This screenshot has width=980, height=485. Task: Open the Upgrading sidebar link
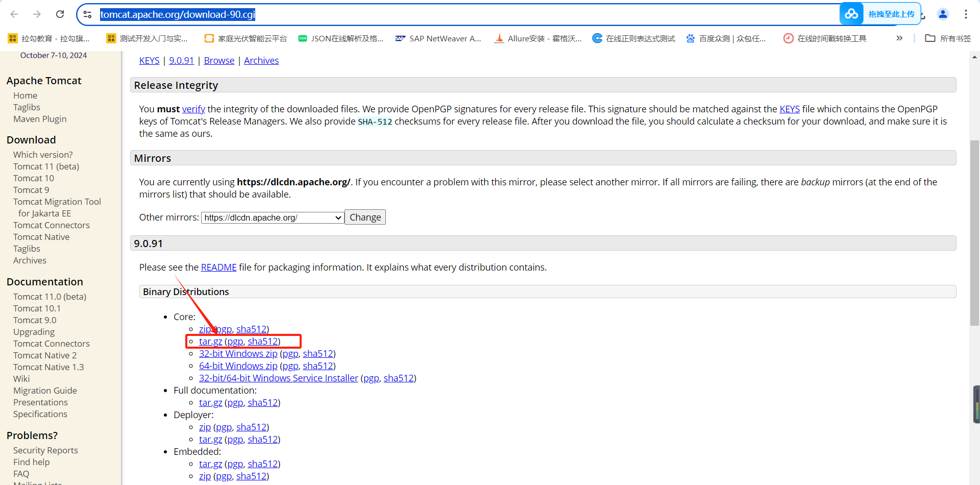click(x=34, y=332)
